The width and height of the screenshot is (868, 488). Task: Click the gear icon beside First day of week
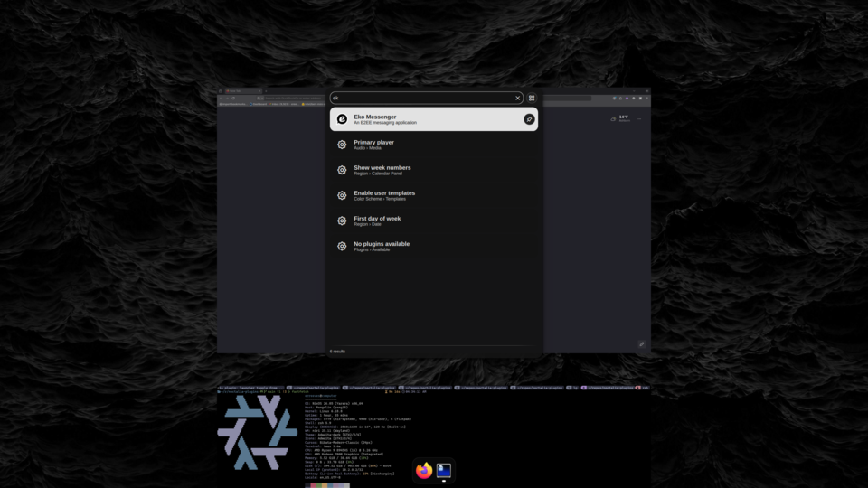click(x=342, y=221)
